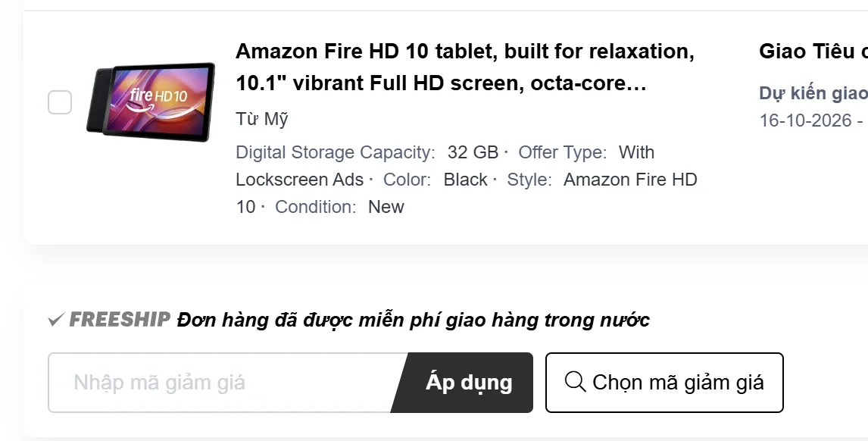Apply the discount code with Áp dụng

(469, 383)
